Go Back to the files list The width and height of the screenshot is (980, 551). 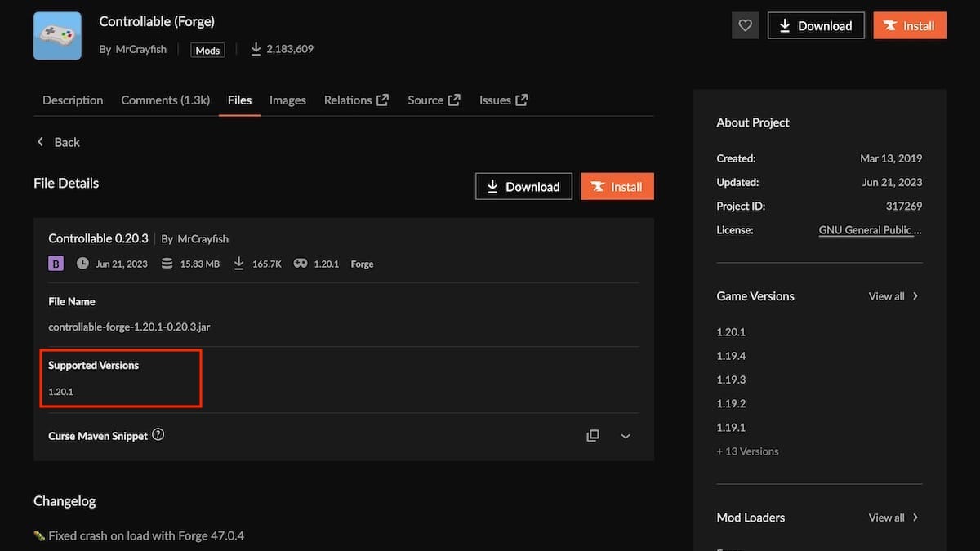pos(58,142)
